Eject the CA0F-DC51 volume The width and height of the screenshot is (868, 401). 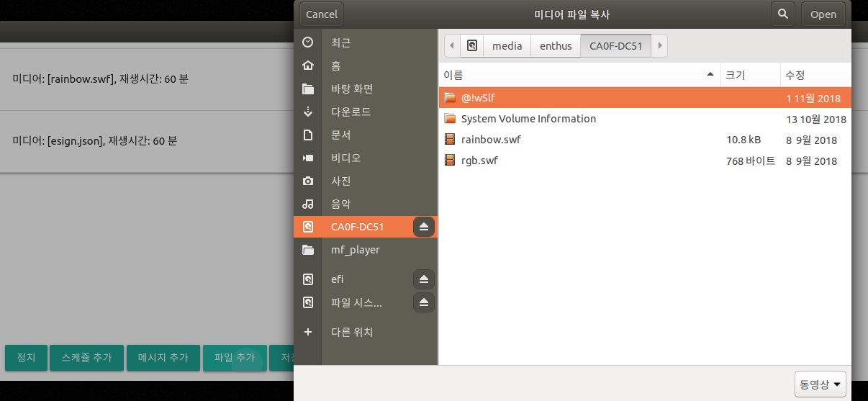424,227
